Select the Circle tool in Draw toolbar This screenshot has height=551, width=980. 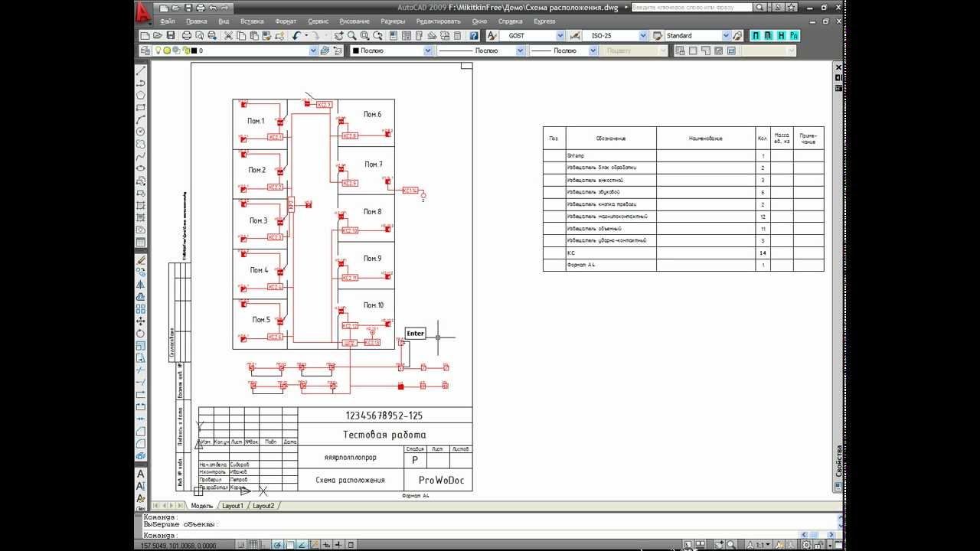[141, 132]
